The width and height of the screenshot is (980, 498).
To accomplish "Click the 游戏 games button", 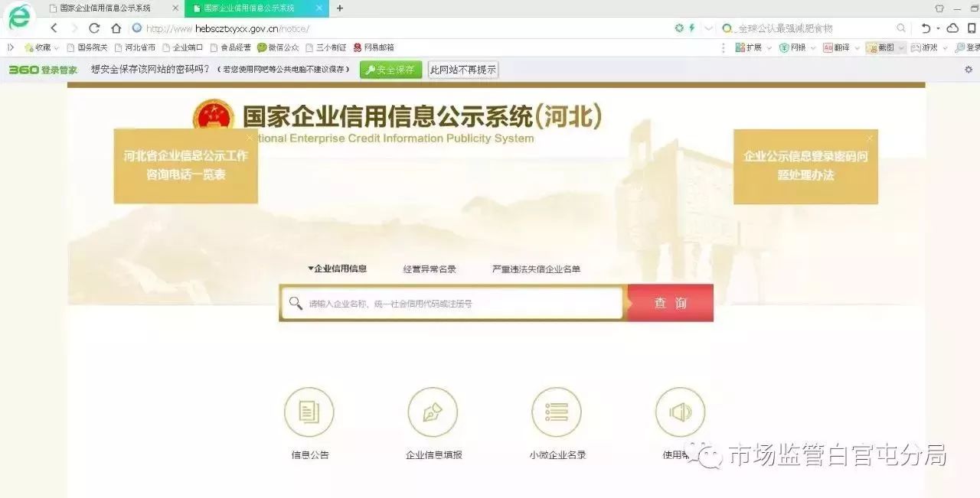I will [x=924, y=47].
